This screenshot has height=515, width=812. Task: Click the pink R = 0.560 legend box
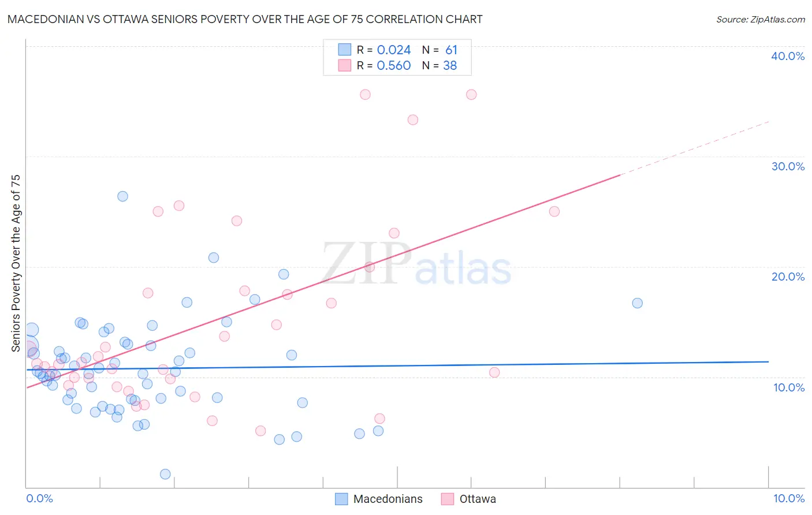pyautogui.click(x=345, y=65)
